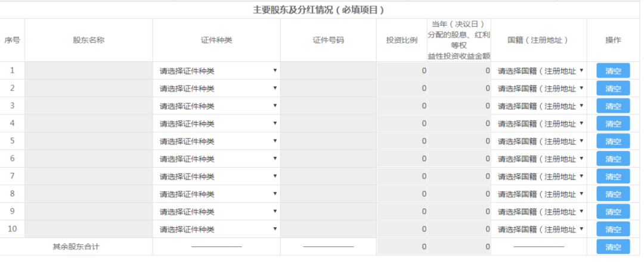Focus the 投资比例 field in row 10

(402, 230)
